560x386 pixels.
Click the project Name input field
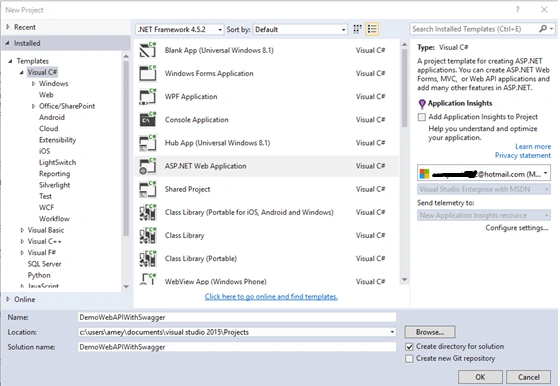point(237,317)
